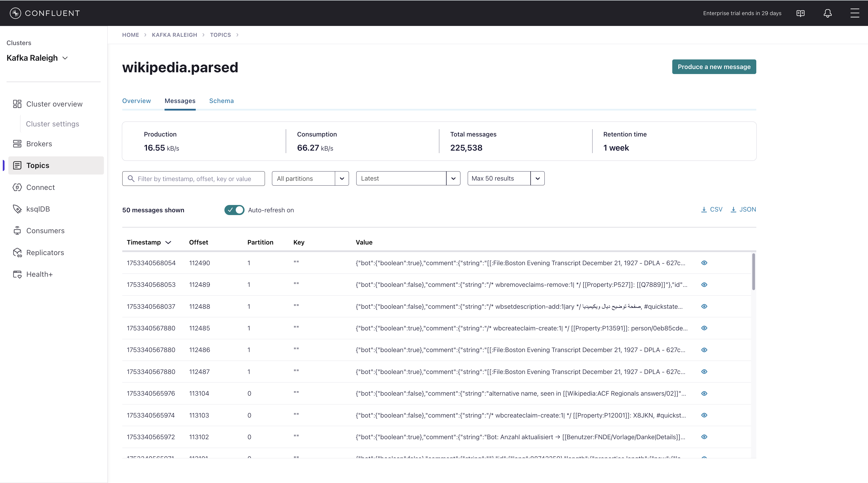The image size is (868, 483).
Task: Open Health+ from sidebar
Action: point(40,274)
